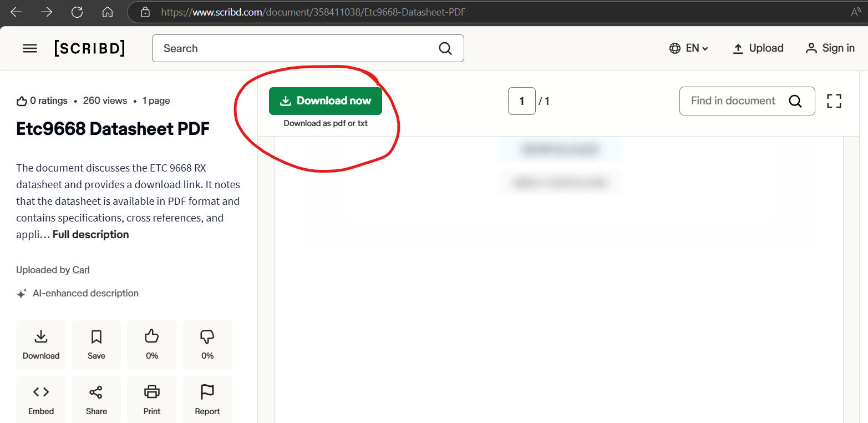Click the AI-enhanced description sparkle icon
The width and height of the screenshot is (868, 423).
(x=22, y=294)
